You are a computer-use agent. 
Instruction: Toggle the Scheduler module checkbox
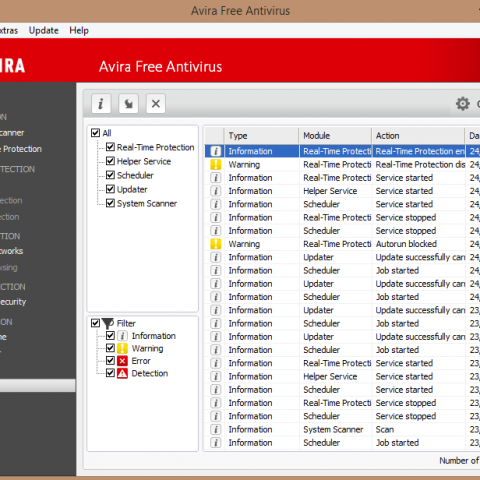[110, 175]
